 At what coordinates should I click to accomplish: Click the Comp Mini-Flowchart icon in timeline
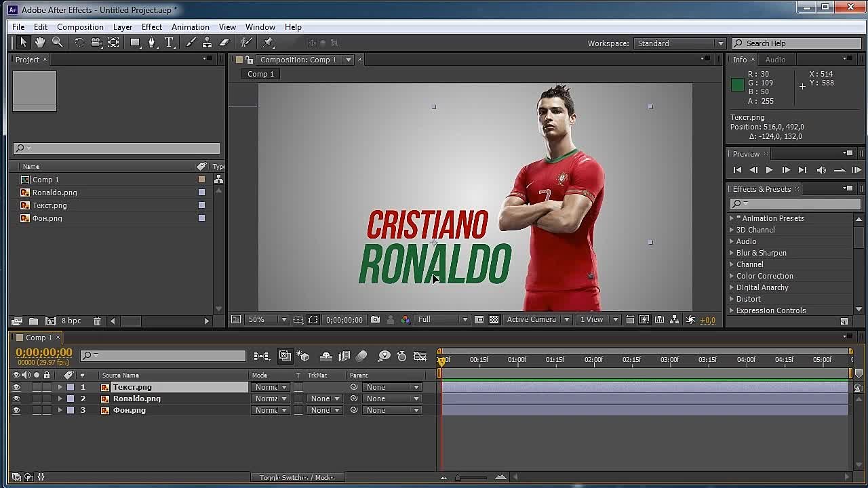pos(261,356)
